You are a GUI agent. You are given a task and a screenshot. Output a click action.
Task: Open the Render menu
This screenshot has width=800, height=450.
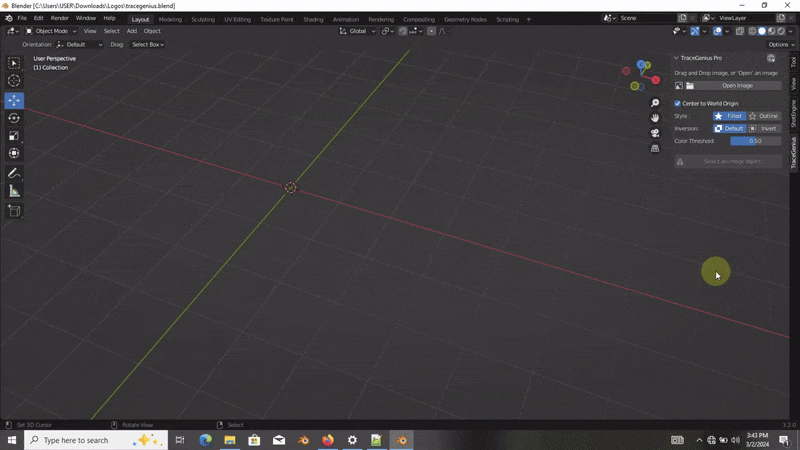60,18
